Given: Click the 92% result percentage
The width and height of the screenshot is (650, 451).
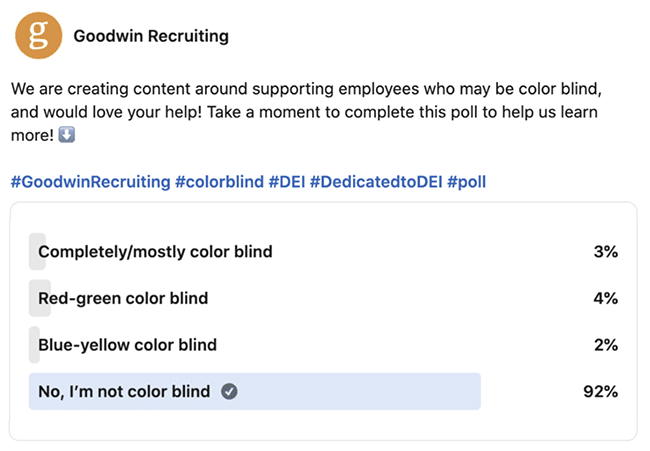Looking at the screenshot, I should pyautogui.click(x=600, y=392).
